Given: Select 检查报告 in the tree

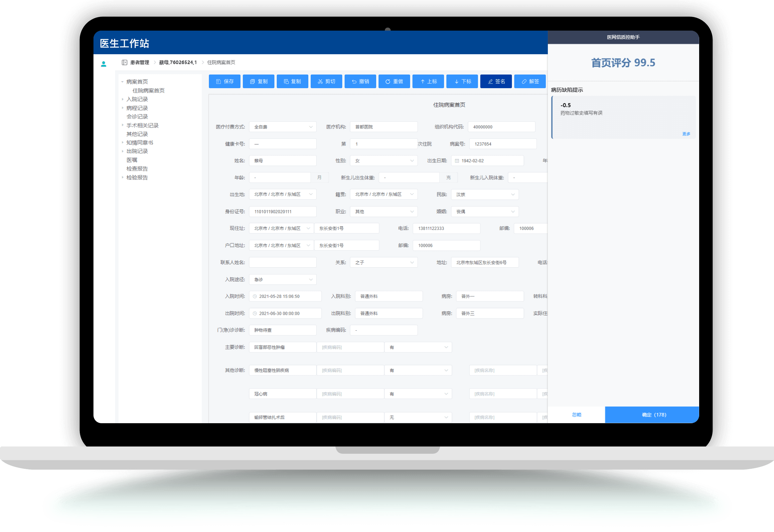Looking at the screenshot, I should 137,169.
